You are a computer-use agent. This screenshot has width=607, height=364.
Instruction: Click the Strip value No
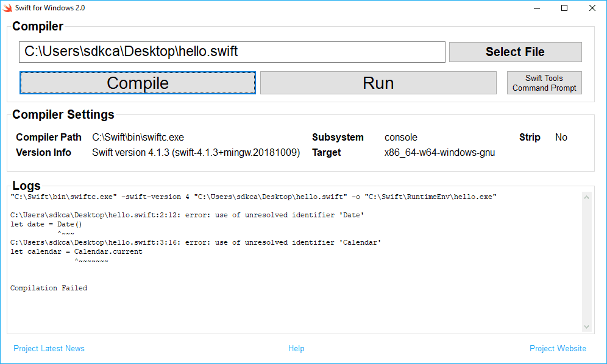tap(561, 138)
